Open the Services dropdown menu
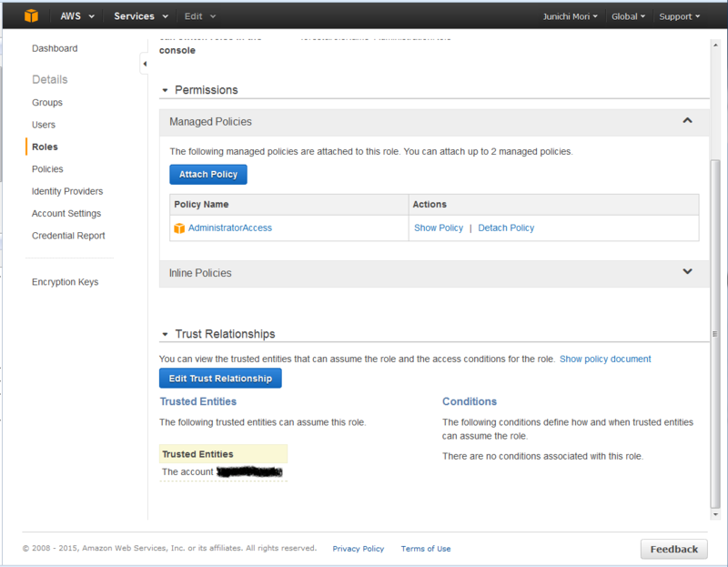This screenshot has width=728, height=567. point(141,15)
